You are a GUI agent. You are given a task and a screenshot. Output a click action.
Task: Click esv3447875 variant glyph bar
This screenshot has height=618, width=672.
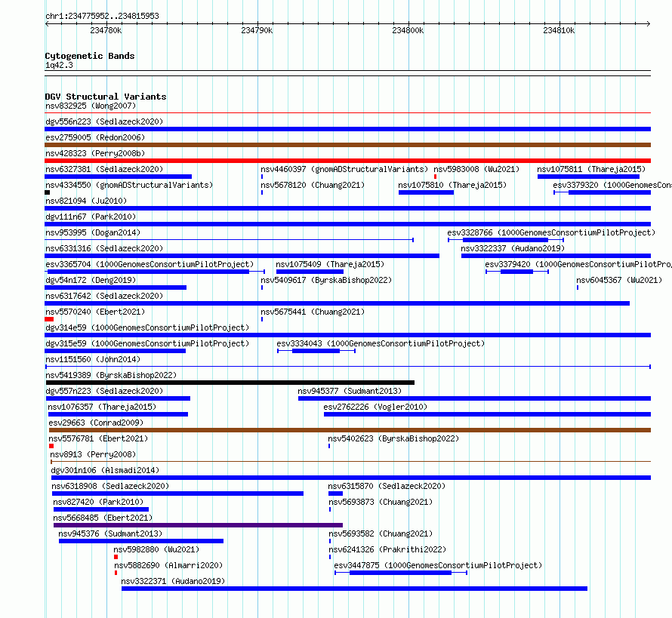[401, 573]
